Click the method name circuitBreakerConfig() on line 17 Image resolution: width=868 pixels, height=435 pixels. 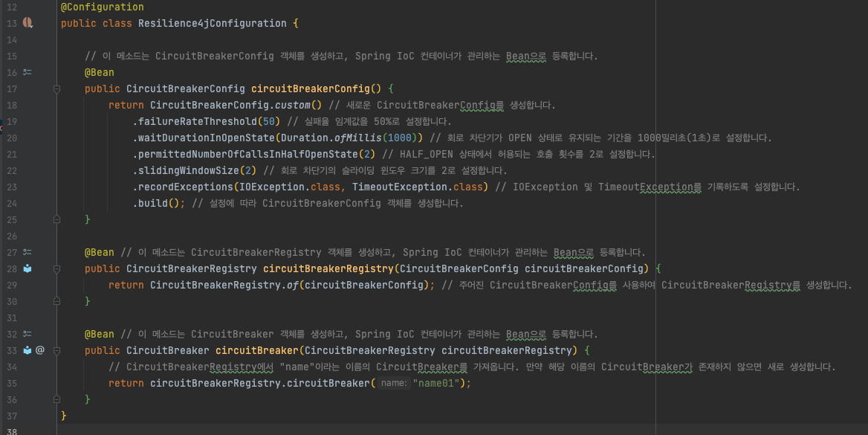pyautogui.click(x=316, y=88)
